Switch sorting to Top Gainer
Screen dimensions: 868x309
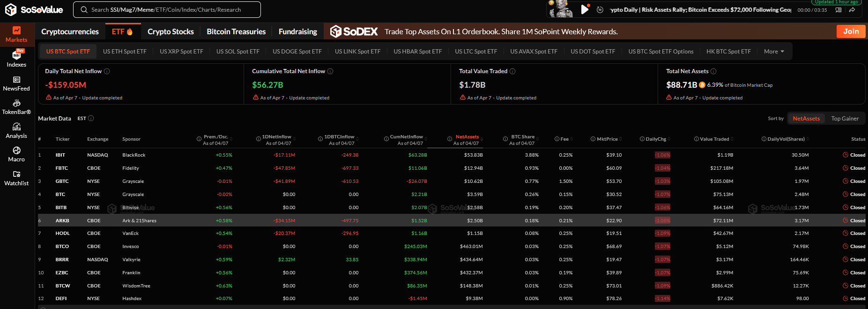[x=845, y=119]
